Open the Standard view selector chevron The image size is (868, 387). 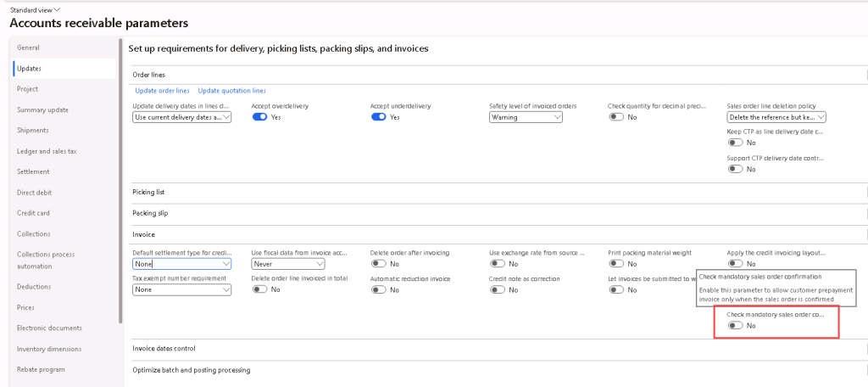[x=58, y=9]
